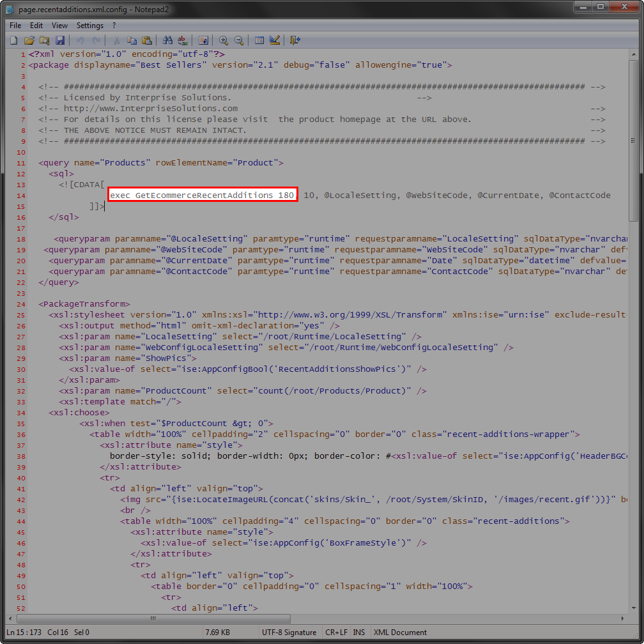This screenshot has height=644, width=644.
Task: Open the Replace text icon
Action: tap(183, 40)
